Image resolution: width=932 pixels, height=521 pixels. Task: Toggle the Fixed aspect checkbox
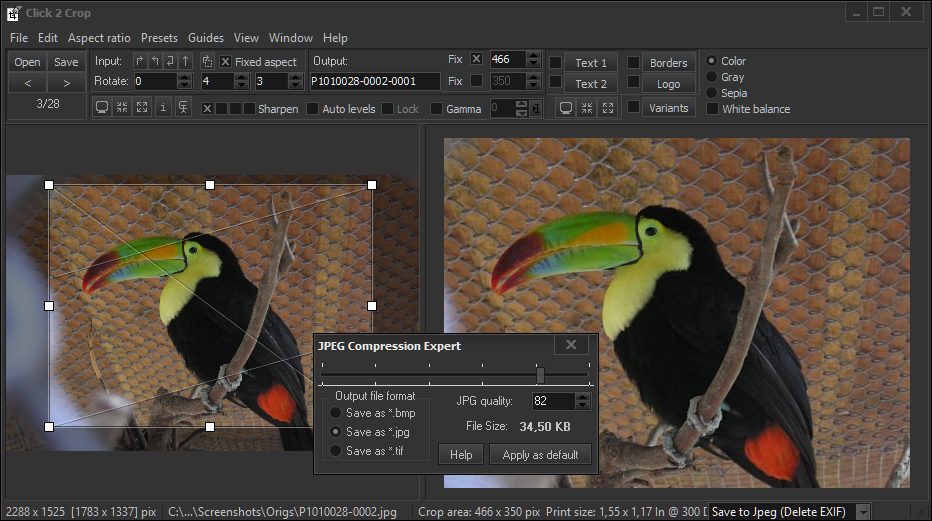click(225, 62)
